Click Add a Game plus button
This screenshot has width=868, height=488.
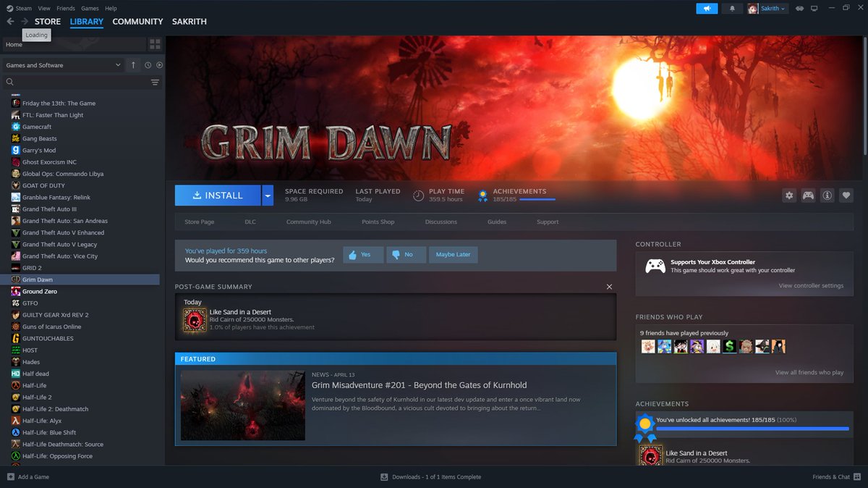tap(10, 477)
